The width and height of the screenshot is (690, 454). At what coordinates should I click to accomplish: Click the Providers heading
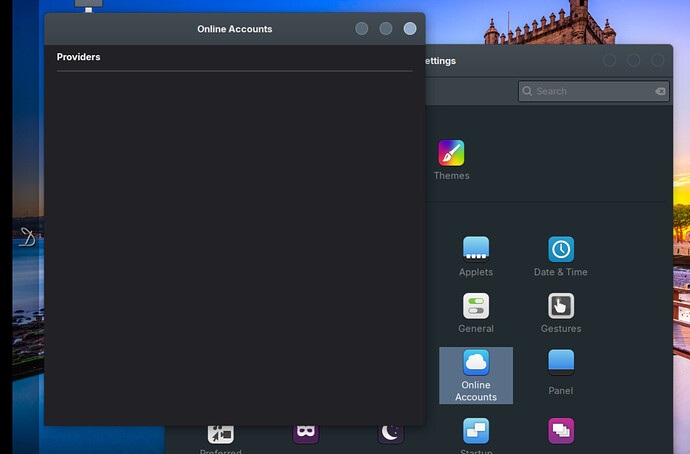pos(78,57)
